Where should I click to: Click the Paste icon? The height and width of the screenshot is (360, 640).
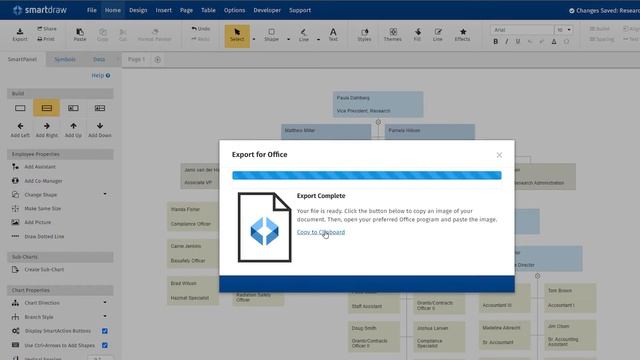coord(80,35)
